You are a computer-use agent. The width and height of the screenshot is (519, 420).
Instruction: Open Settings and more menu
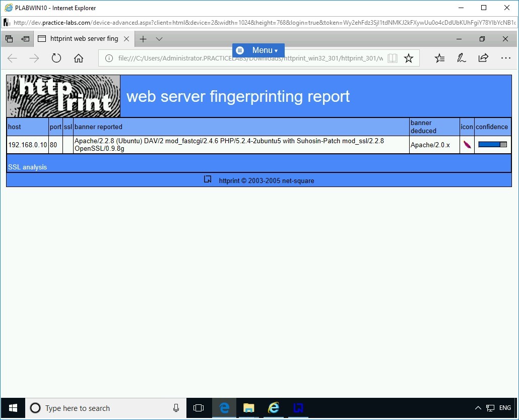(x=505, y=58)
